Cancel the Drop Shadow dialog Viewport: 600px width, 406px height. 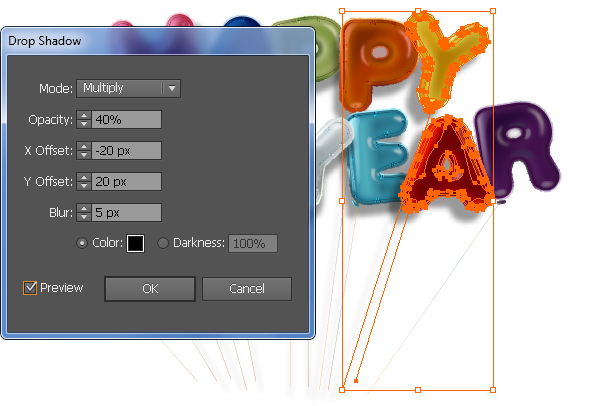[247, 289]
